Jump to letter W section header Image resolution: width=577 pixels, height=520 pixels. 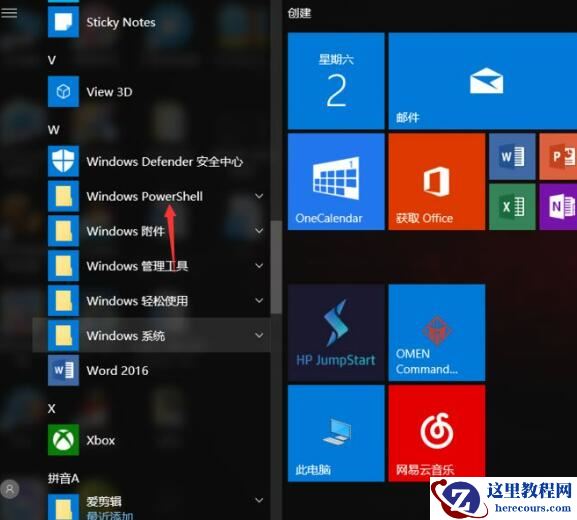coord(53,130)
